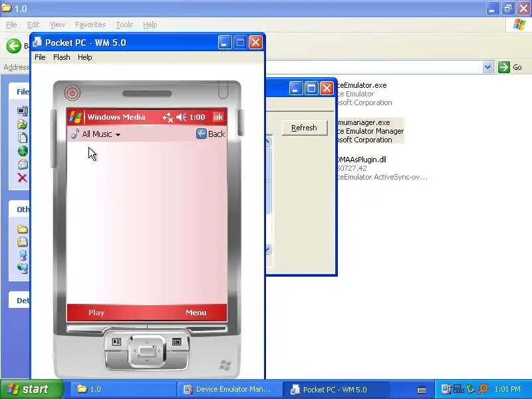Click the magnifier tray icon near clock
This screenshot has width=532, height=399.
(483, 389)
